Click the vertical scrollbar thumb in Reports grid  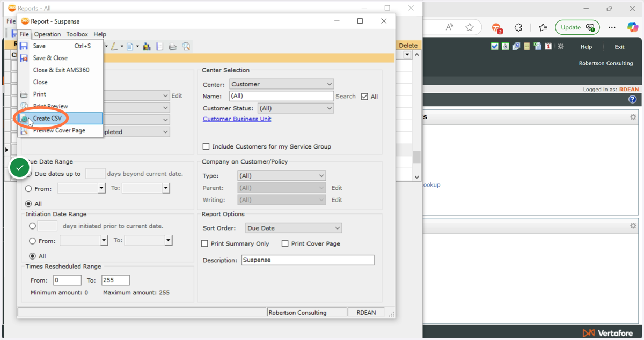click(x=416, y=157)
